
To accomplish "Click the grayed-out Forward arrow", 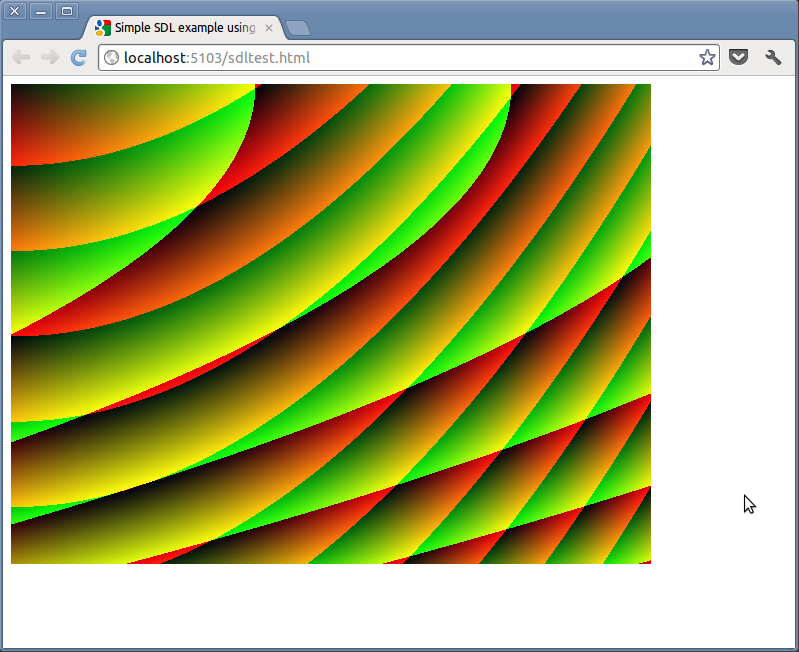I will (49, 58).
